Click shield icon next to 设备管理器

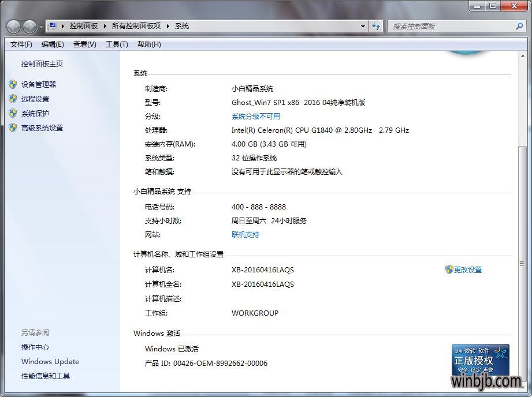click(13, 84)
